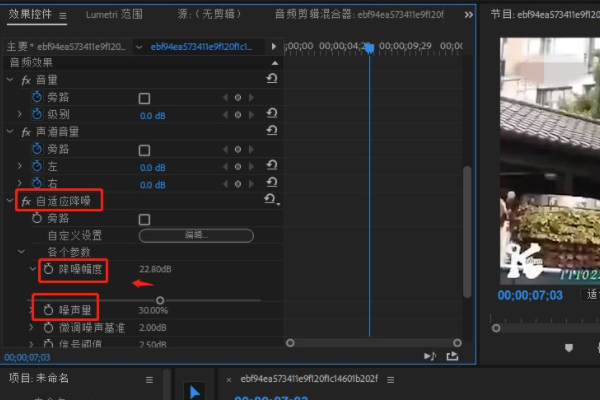The image size is (600, 400).
Task: Select the 效果控件 tab
Action: pyautogui.click(x=30, y=14)
